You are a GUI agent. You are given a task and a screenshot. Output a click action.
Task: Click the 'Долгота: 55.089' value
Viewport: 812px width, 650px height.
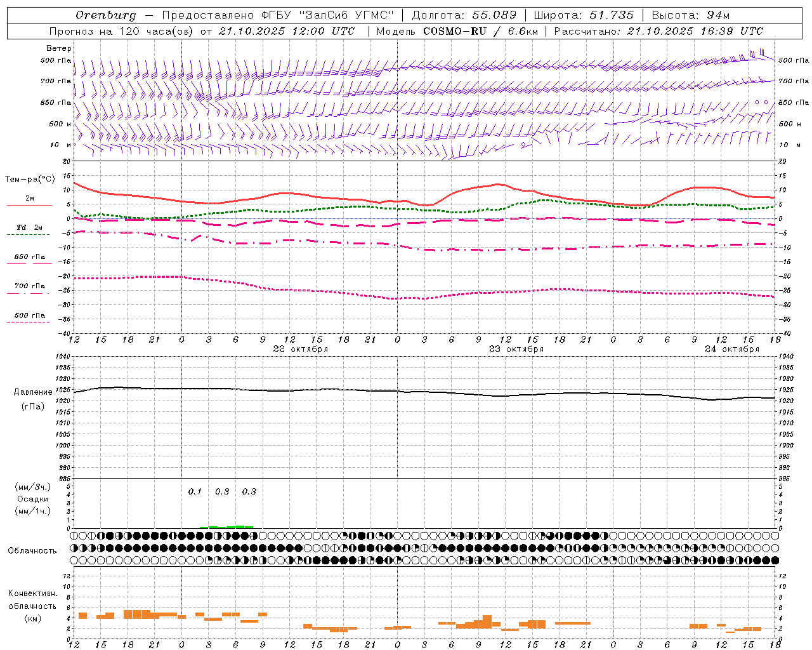[x=464, y=15]
